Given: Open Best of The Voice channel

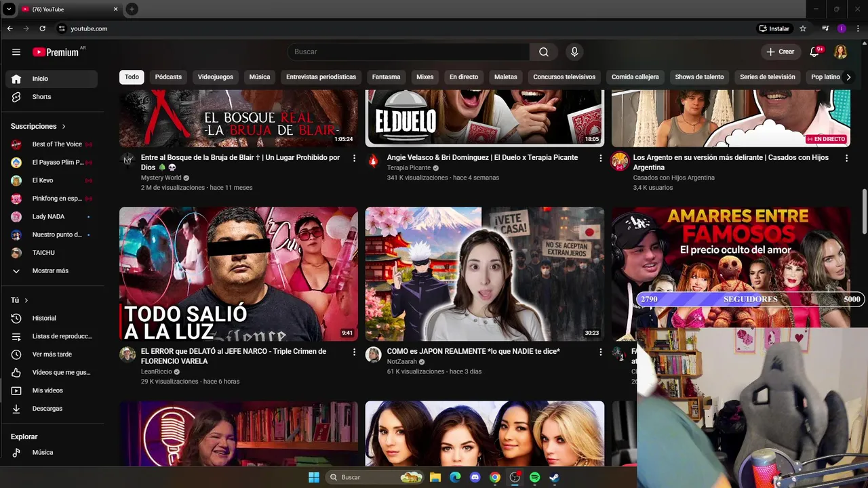Looking at the screenshot, I should 52,144.
